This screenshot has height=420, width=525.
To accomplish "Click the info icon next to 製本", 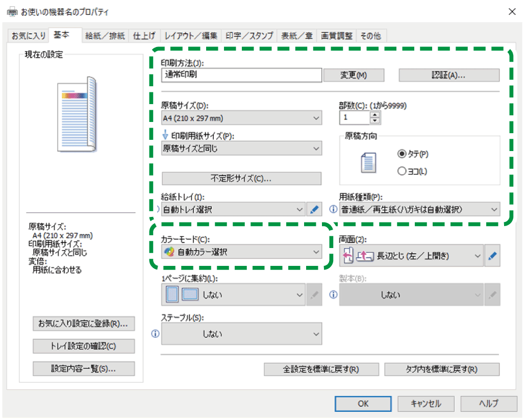I will (x=334, y=295).
